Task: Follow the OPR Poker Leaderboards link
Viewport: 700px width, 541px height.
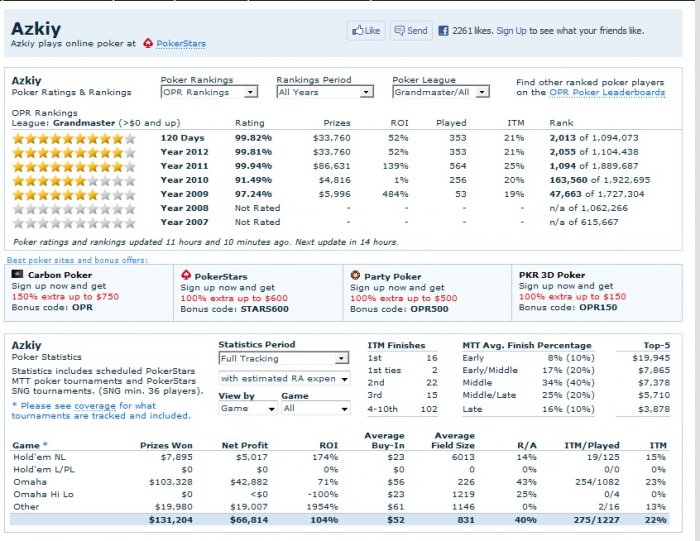Action: coord(607,92)
